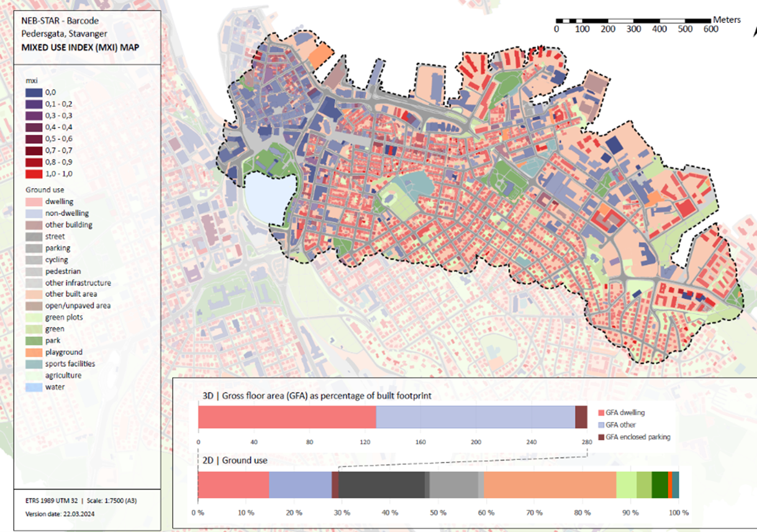Click the red GFA dwelling bar segment
This screenshot has width=757, height=532.
(287, 417)
